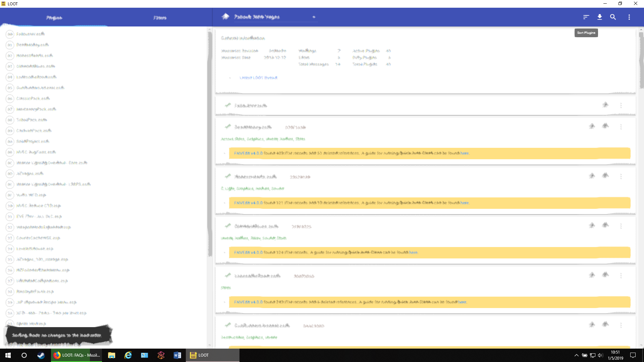644x362 pixels.
Task: Follow the 'here' guide link under LonesomeRoad.esm
Action: point(462,302)
